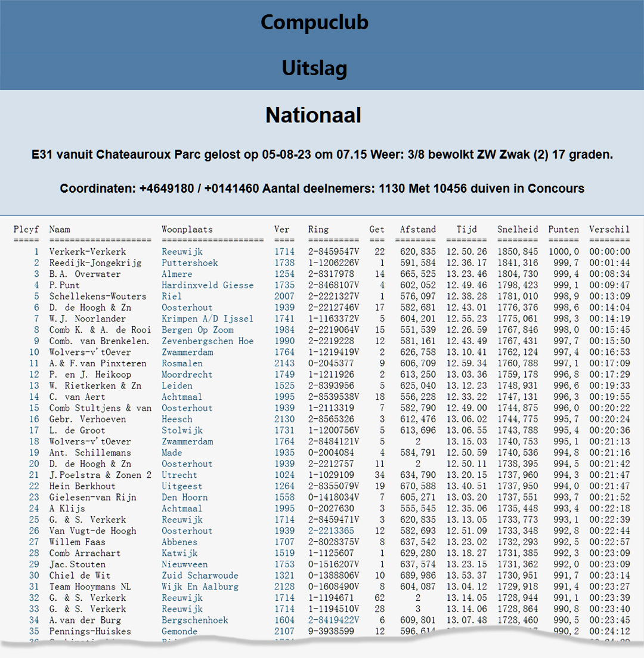The image size is (644, 658).
Task: Select the Woonplaats column header
Action: point(187,230)
